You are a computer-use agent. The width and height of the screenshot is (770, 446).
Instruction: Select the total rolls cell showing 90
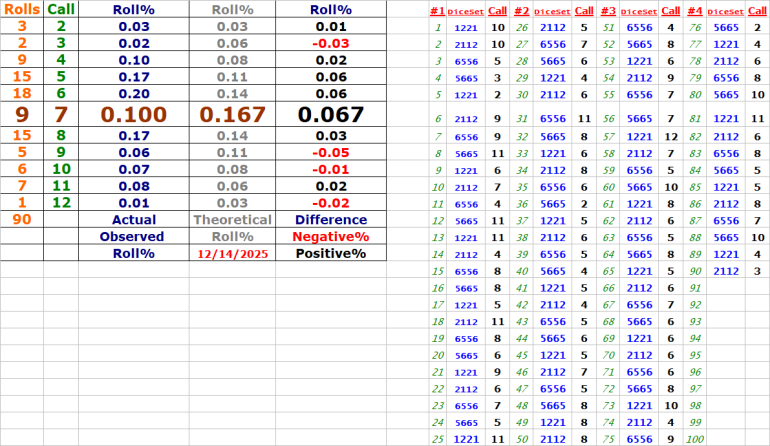(x=22, y=219)
